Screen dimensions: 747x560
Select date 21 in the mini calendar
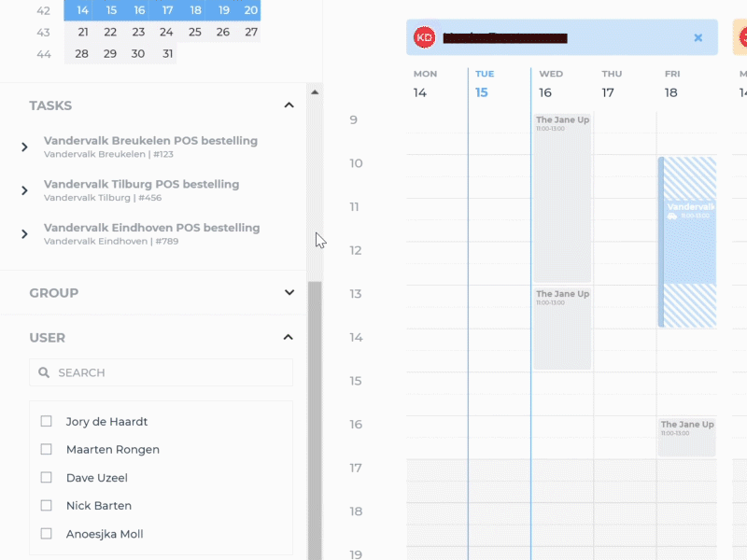click(81, 31)
